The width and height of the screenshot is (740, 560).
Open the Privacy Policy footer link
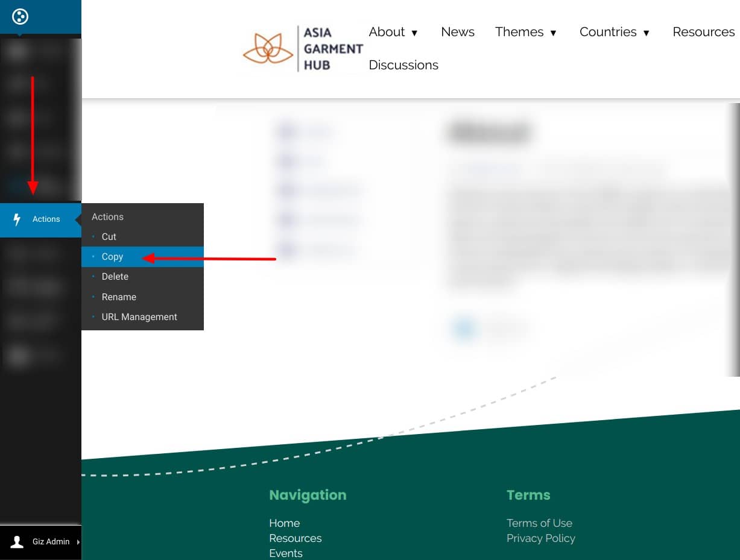point(540,538)
